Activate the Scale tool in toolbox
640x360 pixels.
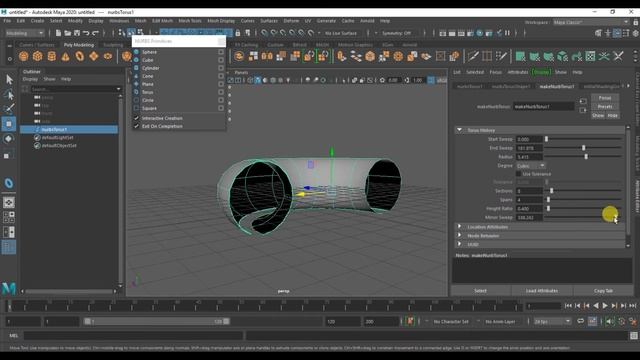(9, 155)
